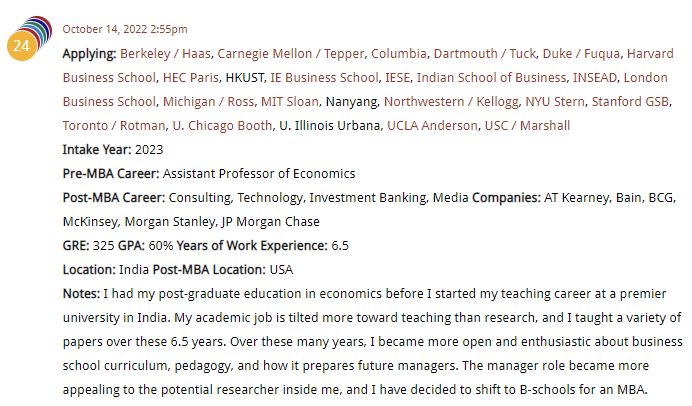Open the HEC Paris link
Screen dimensions: 692x406
point(191,78)
